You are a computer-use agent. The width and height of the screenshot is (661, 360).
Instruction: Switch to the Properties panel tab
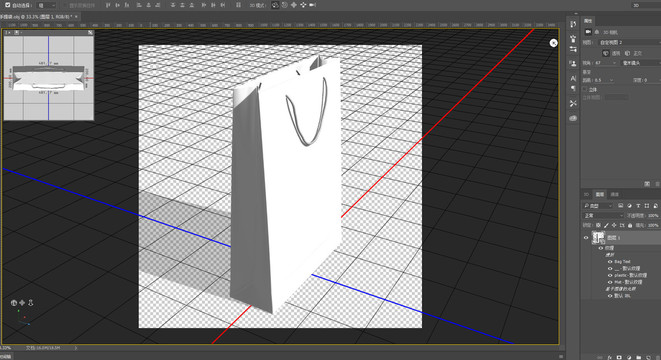tap(588, 21)
